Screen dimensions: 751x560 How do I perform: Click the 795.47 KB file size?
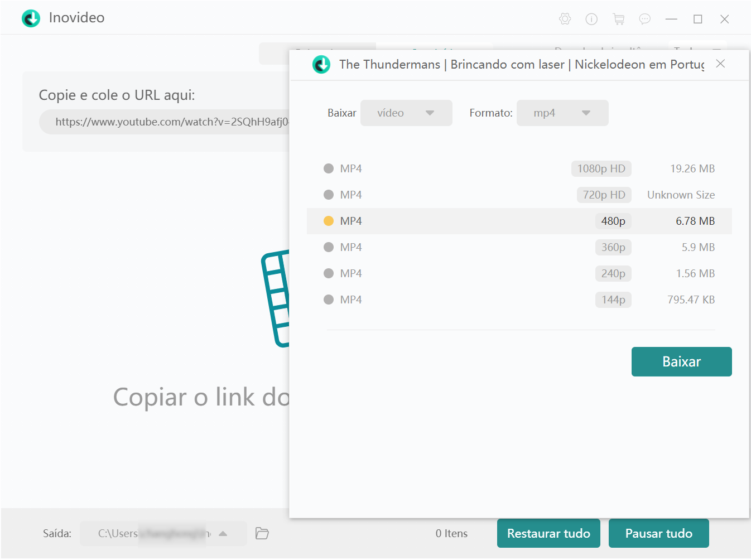691,300
